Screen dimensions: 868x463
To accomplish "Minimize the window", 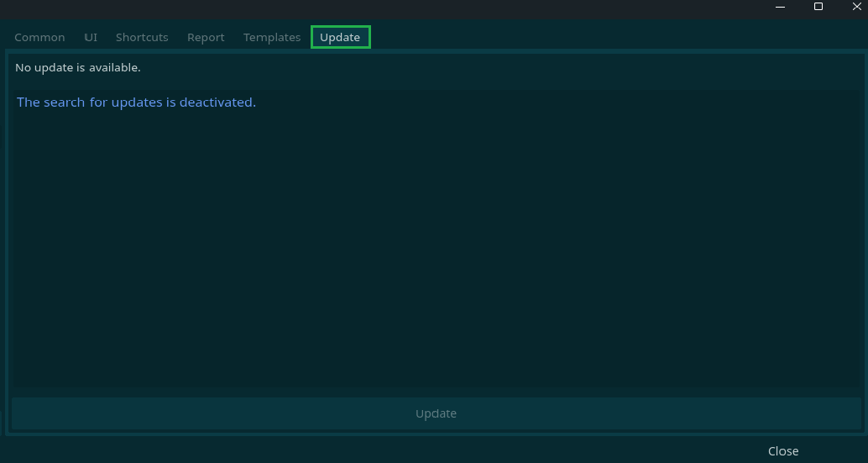I will coord(780,7).
